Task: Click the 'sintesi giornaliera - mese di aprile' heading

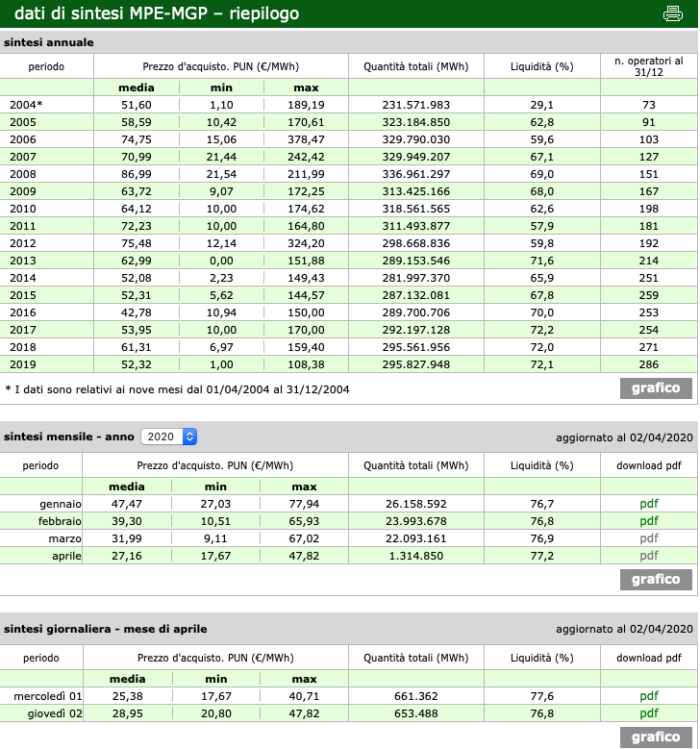Action: coord(105,629)
